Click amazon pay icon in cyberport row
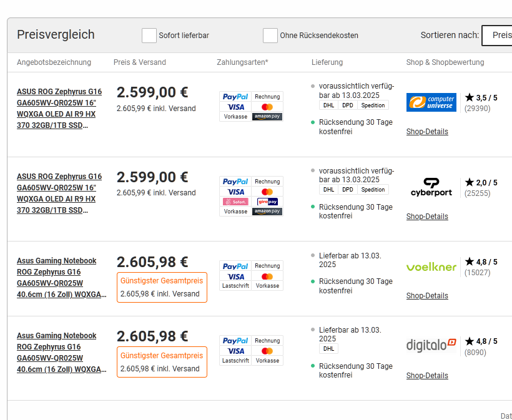 [x=267, y=212]
